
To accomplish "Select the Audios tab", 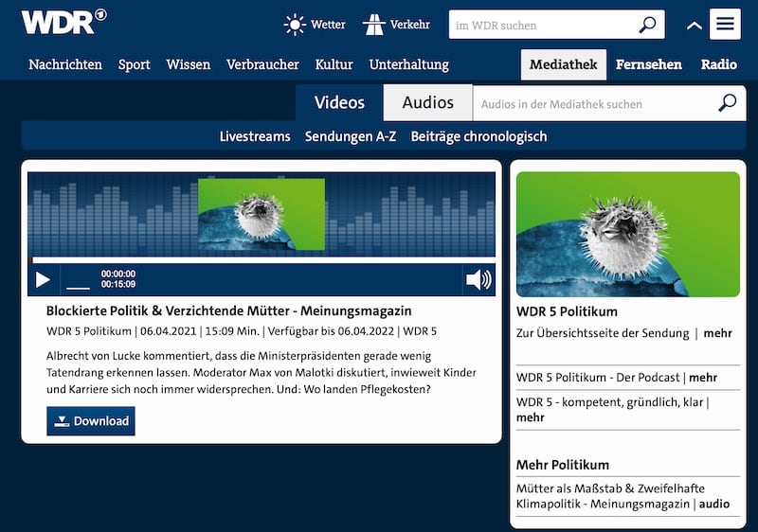I will tap(427, 102).
